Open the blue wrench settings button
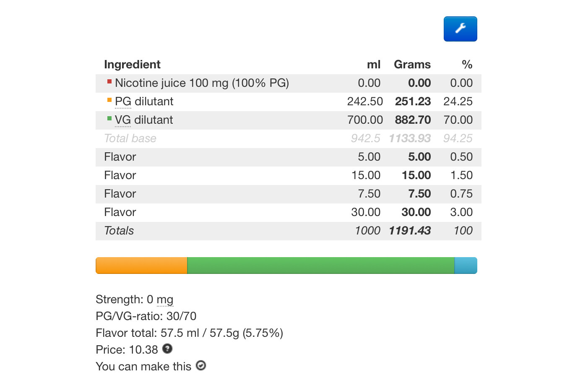Viewport: 588px width, 388px height. (460, 29)
